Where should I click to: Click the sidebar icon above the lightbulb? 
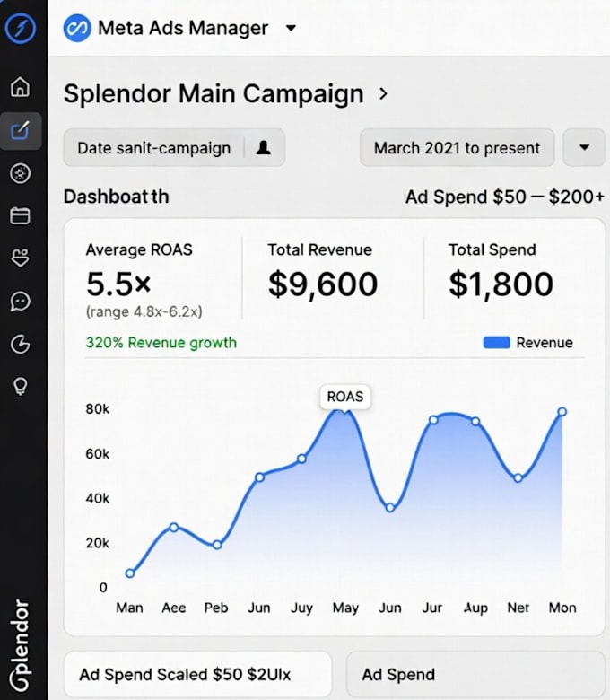point(20,345)
